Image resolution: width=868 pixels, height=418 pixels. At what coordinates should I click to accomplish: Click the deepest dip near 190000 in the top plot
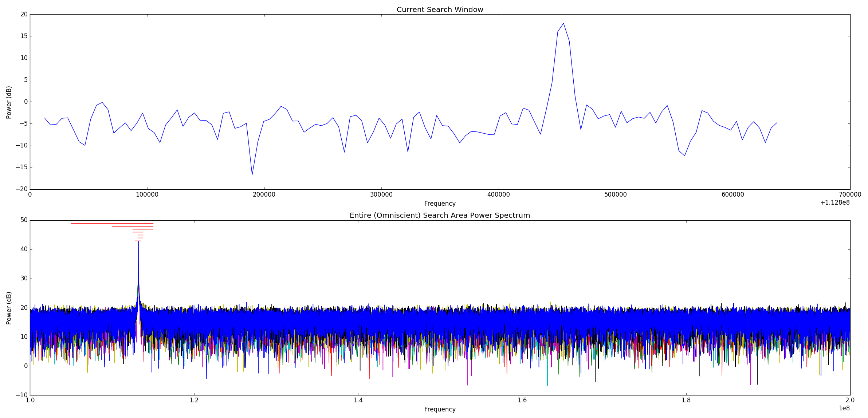[252, 174]
